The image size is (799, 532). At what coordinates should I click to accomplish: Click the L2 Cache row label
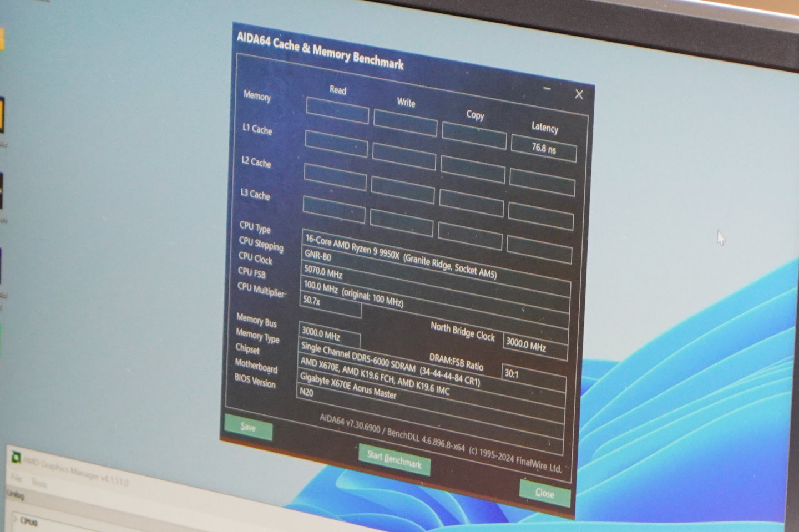tap(256, 162)
